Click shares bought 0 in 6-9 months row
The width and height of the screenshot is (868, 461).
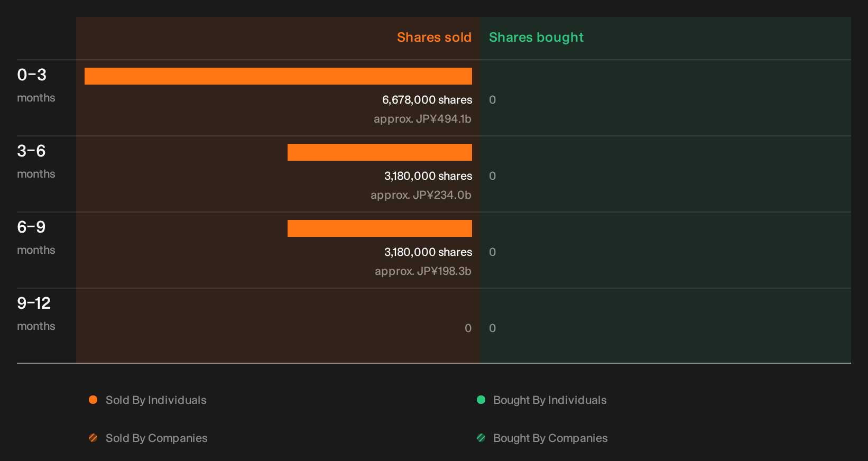pyautogui.click(x=493, y=252)
